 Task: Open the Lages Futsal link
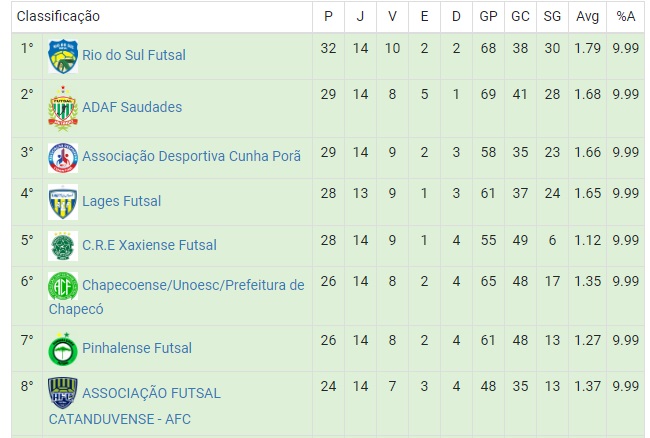[x=121, y=201]
